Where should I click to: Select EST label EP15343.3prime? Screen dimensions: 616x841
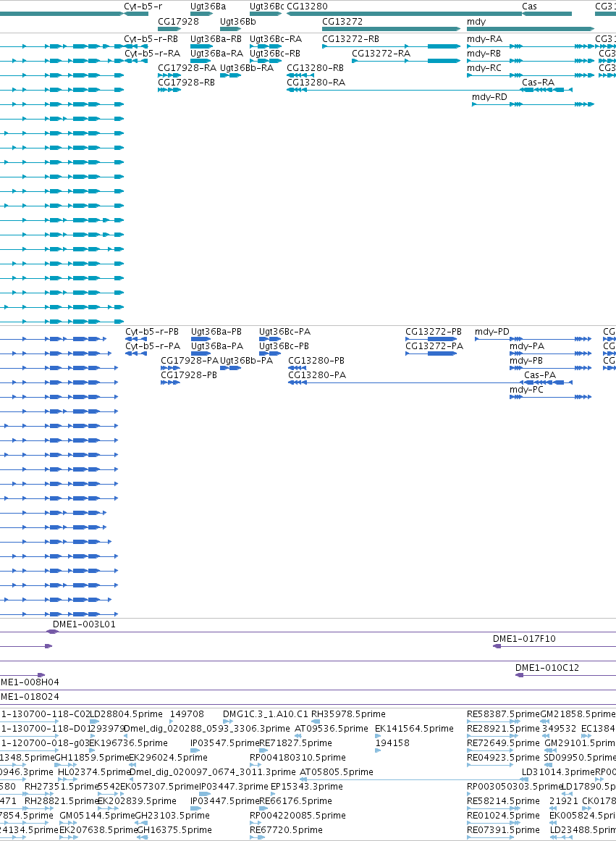[x=307, y=787]
